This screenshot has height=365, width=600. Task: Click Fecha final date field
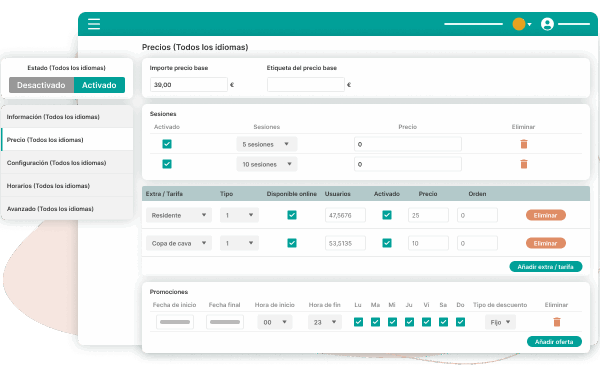click(x=225, y=322)
